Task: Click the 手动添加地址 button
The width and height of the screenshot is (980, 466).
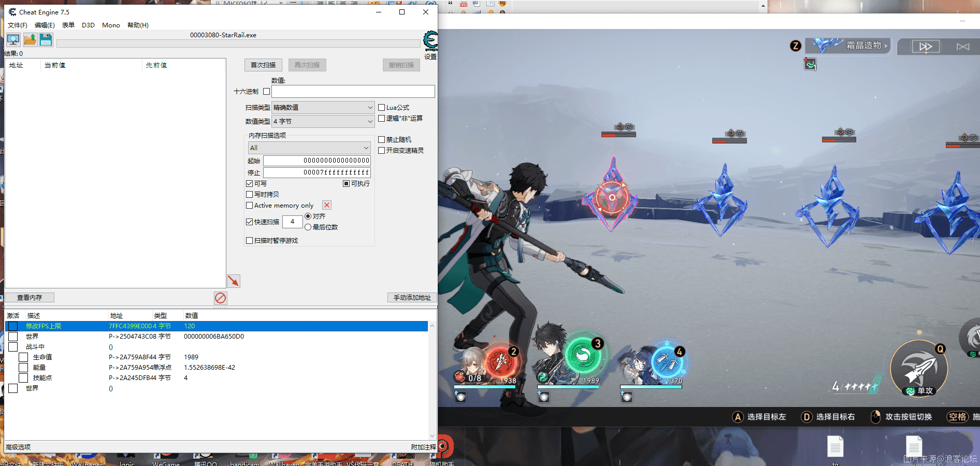Action: [412, 298]
